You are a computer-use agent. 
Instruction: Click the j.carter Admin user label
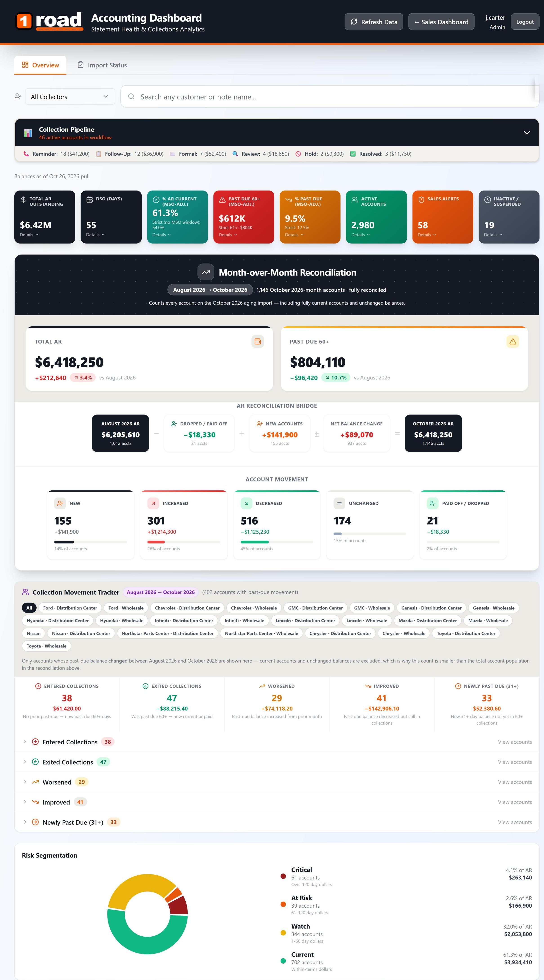point(495,22)
